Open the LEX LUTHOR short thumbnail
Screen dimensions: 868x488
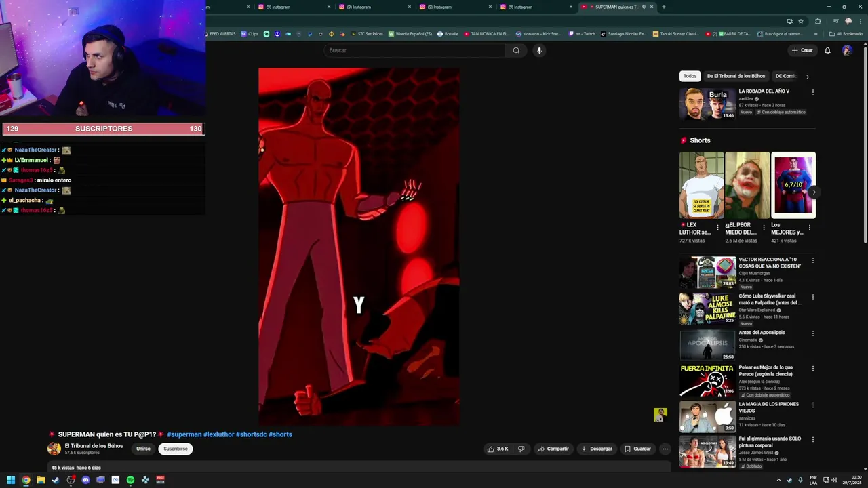[701, 185]
